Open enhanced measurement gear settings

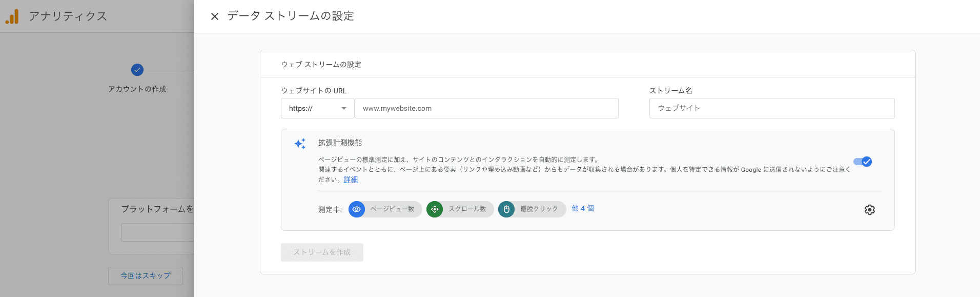[x=869, y=210]
